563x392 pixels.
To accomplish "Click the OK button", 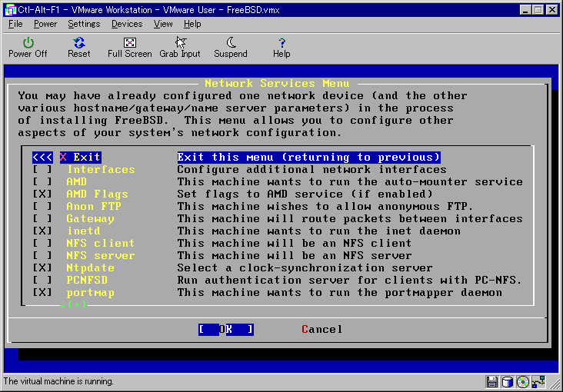I will click(x=226, y=329).
